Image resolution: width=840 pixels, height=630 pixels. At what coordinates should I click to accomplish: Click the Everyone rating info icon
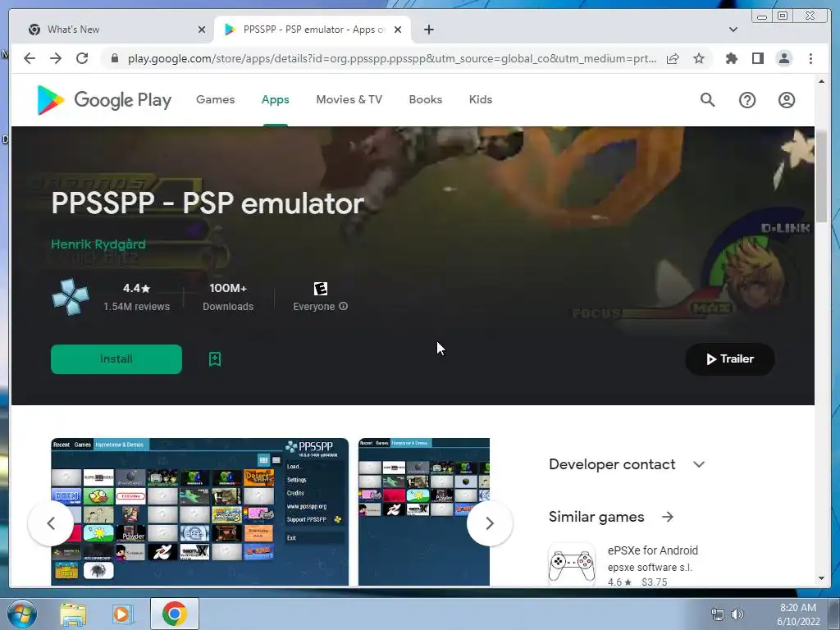[x=344, y=306]
